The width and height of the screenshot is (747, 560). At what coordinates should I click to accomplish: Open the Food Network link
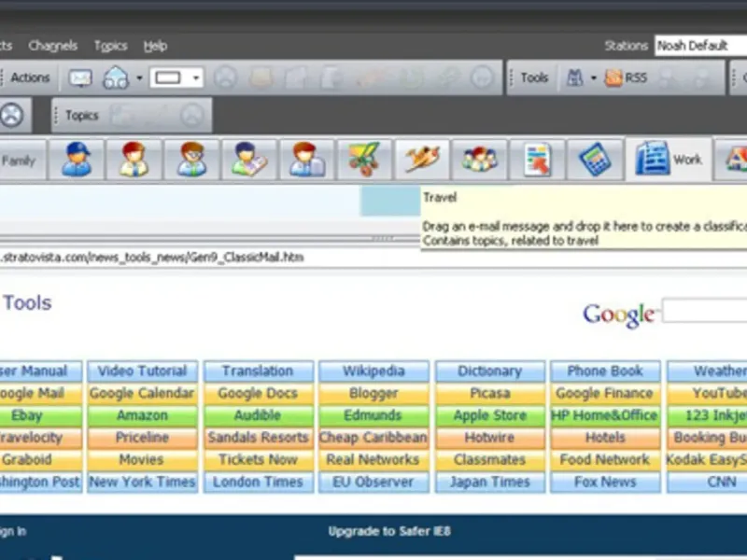605,459
